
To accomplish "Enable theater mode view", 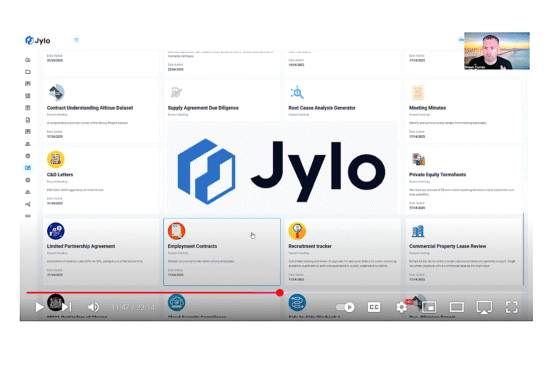I will pos(456,307).
